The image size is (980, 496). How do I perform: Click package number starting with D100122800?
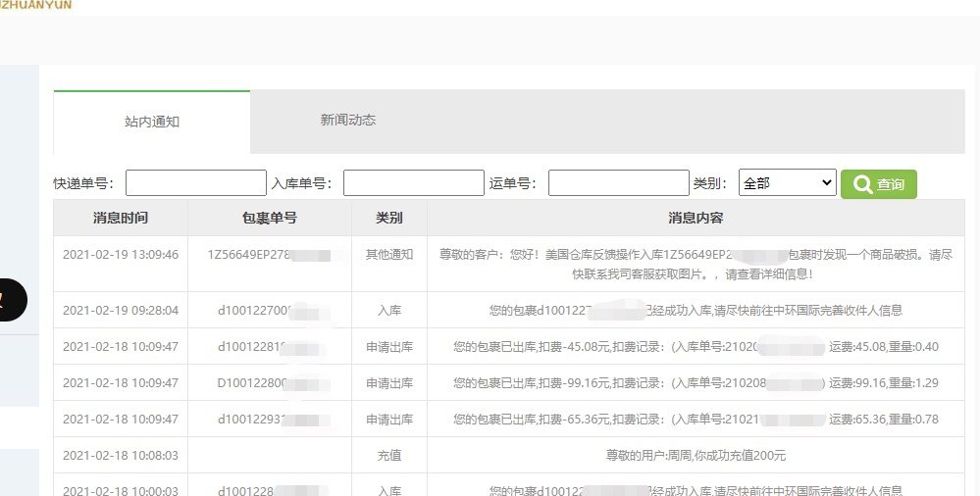[268, 382]
